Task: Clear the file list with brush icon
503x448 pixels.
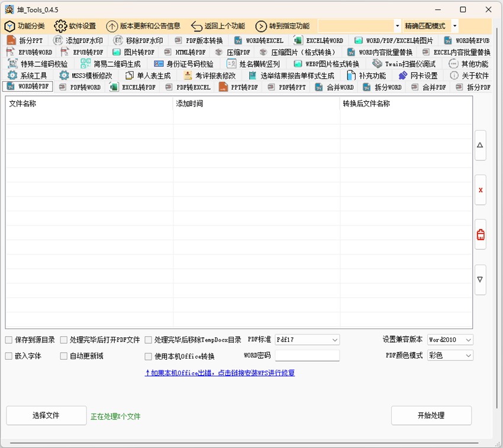Action: coord(480,234)
